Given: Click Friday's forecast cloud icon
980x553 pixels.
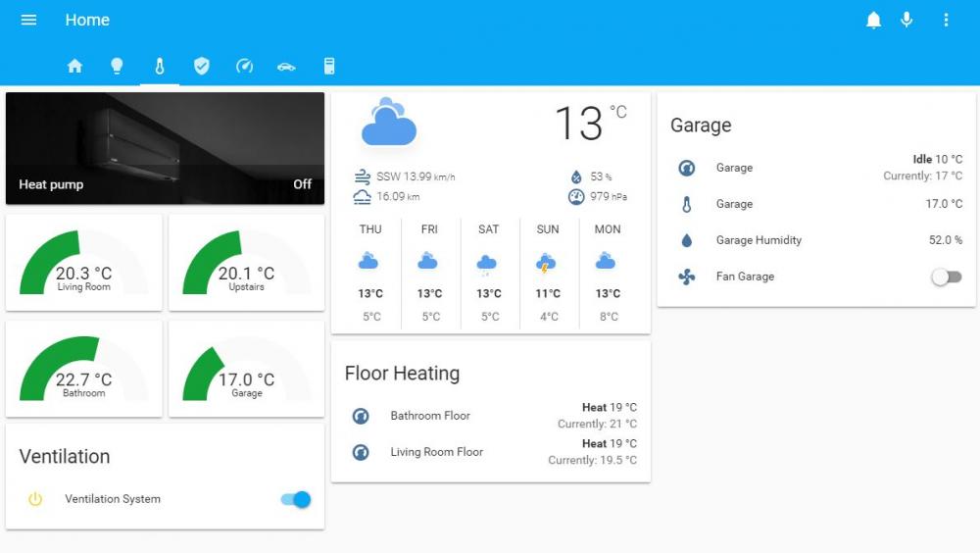Looking at the screenshot, I should [x=428, y=261].
